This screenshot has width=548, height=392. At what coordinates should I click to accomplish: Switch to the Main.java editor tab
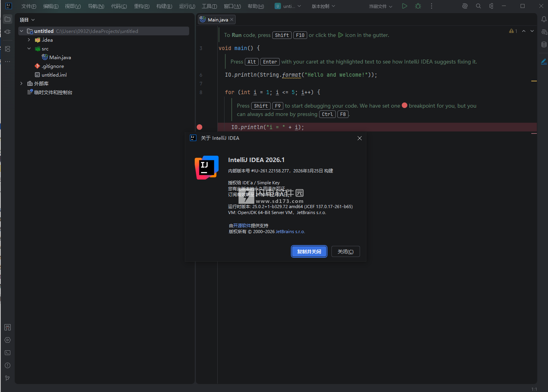pos(217,19)
